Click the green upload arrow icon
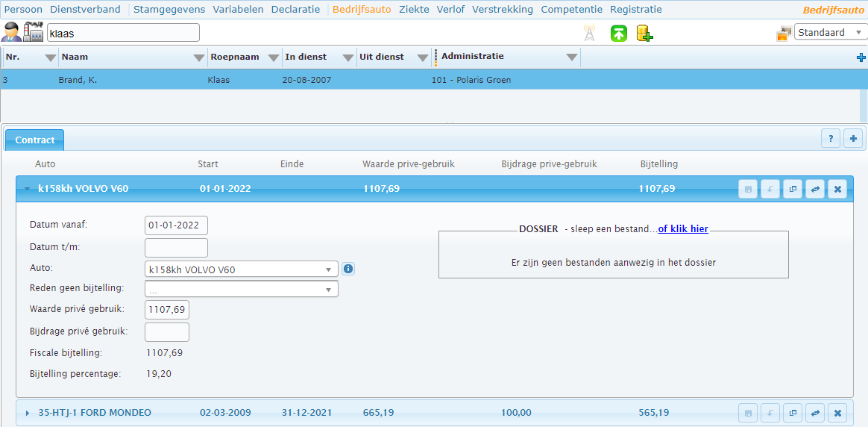868x427 pixels. click(x=618, y=34)
